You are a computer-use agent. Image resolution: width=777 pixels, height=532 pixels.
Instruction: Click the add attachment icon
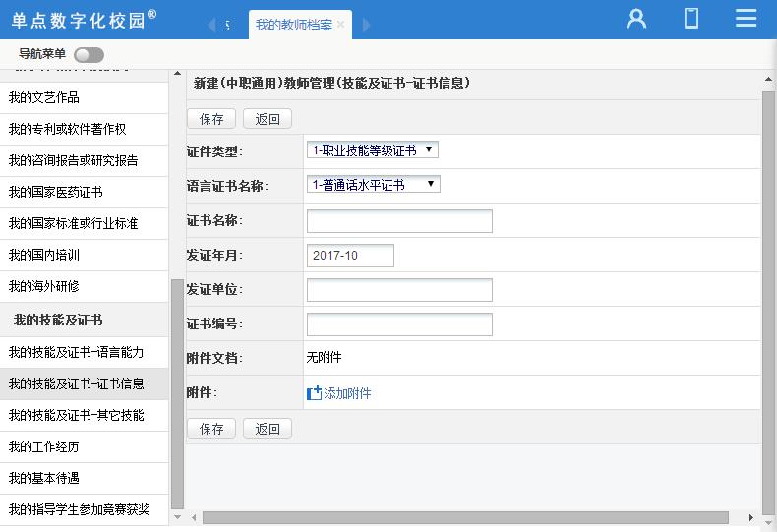pyautogui.click(x=315, y=393)
